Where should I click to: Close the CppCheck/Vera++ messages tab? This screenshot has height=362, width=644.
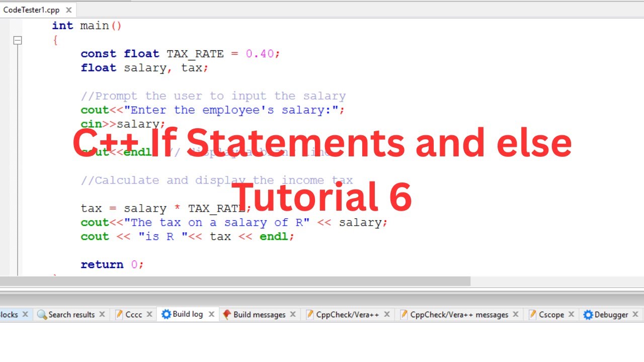point(516,314)
